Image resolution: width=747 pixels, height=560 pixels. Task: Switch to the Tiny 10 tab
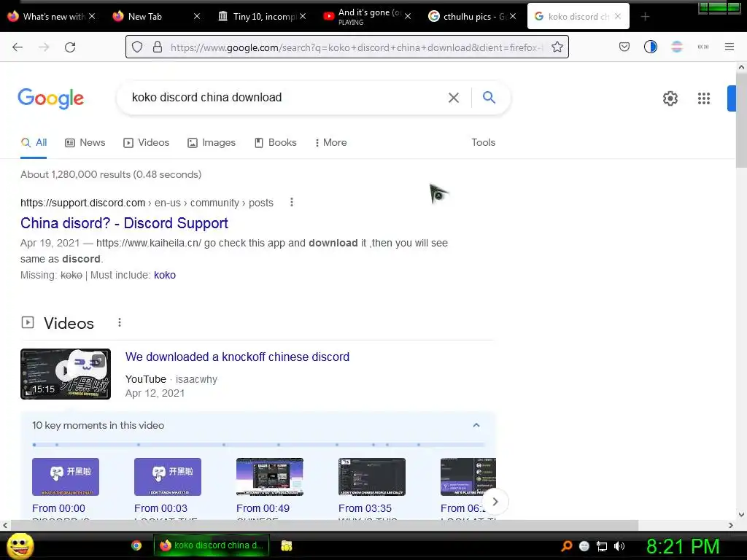[261, 17]
